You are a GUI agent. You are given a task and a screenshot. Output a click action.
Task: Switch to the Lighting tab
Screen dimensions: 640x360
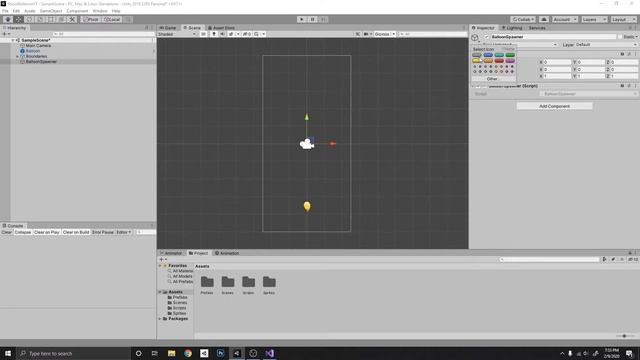pyautogui.click(x=512, y=28)
